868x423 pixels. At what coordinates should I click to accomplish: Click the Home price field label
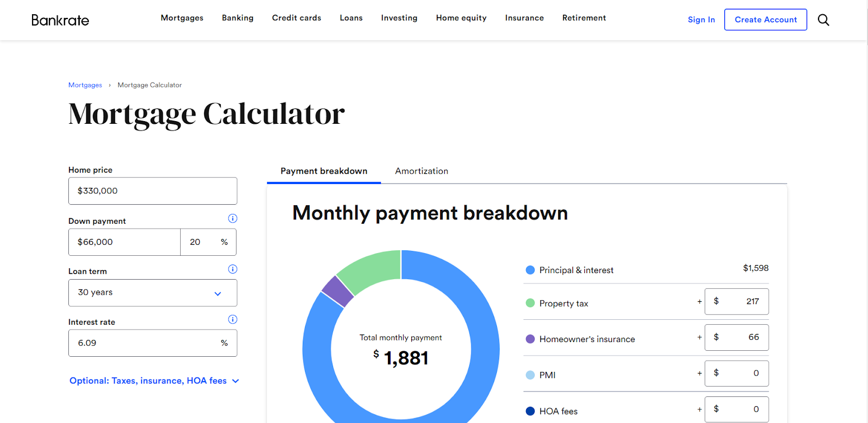[90, 170]
